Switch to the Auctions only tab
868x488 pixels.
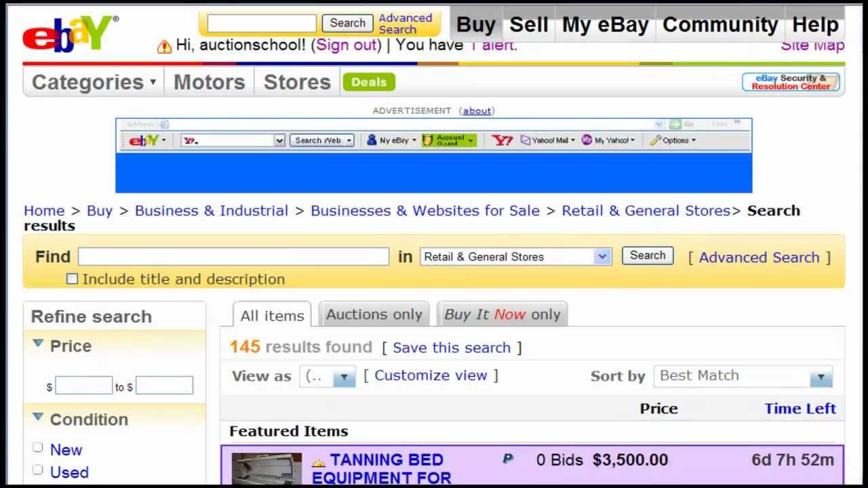coord(374,314)
